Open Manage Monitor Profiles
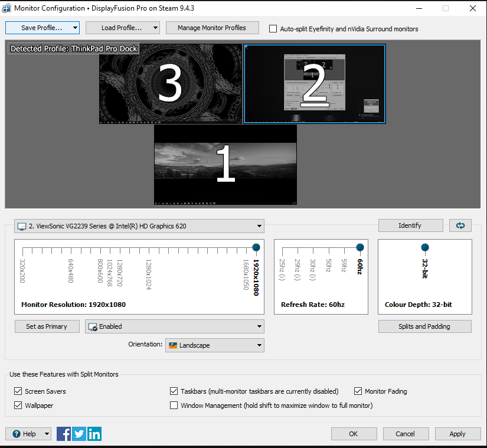The height and width of the screenshot is (448, 487). 212,28
